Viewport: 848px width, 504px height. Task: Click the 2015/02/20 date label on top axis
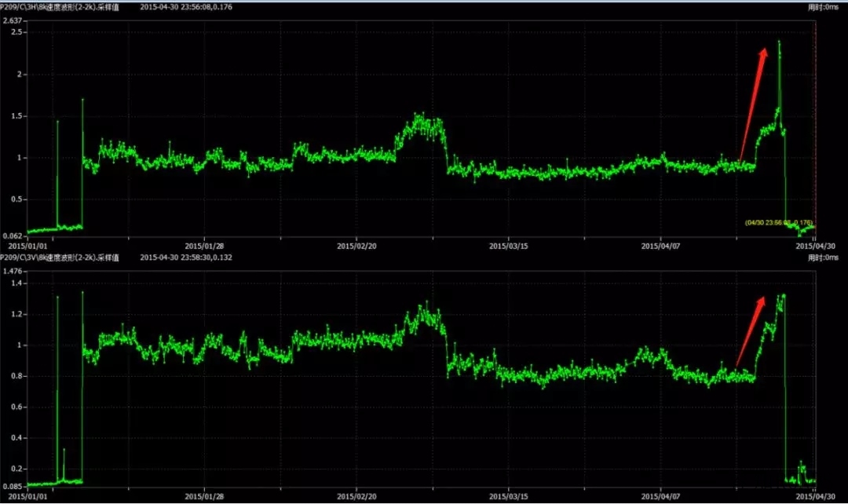(357, 245)
